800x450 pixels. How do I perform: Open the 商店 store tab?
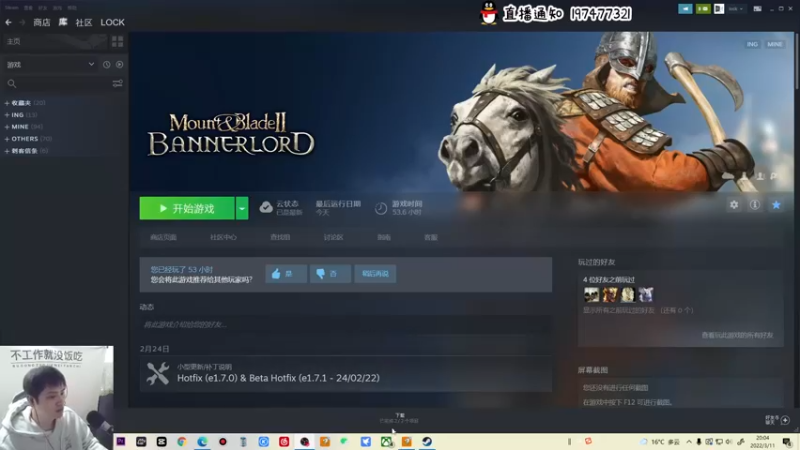(x=42, y=22)
